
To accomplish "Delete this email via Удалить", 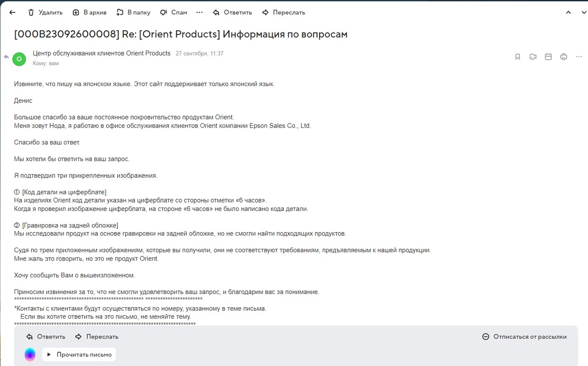I will tap(45, 12).
